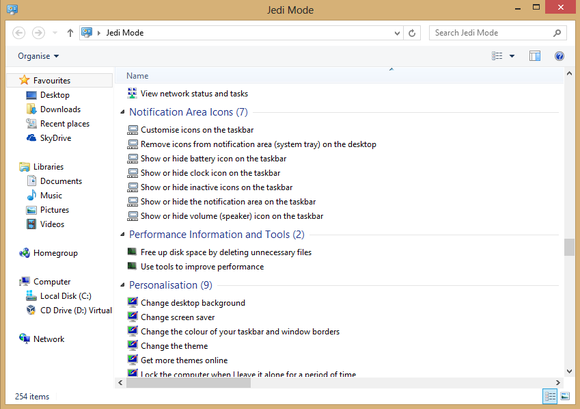Collapse the Notification Area Icons group
This screenshot has height=409, width=580.
[x=122, y=112]
